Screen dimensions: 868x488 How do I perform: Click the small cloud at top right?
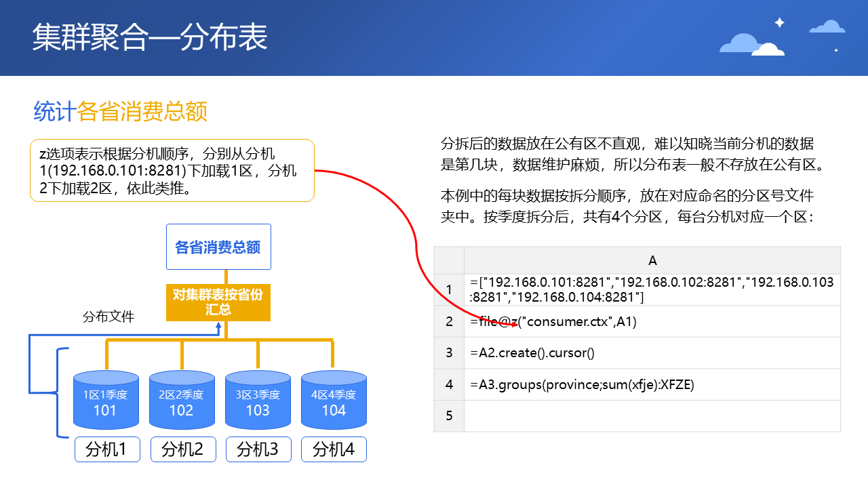pyautogui.click(x=827, y=27)
